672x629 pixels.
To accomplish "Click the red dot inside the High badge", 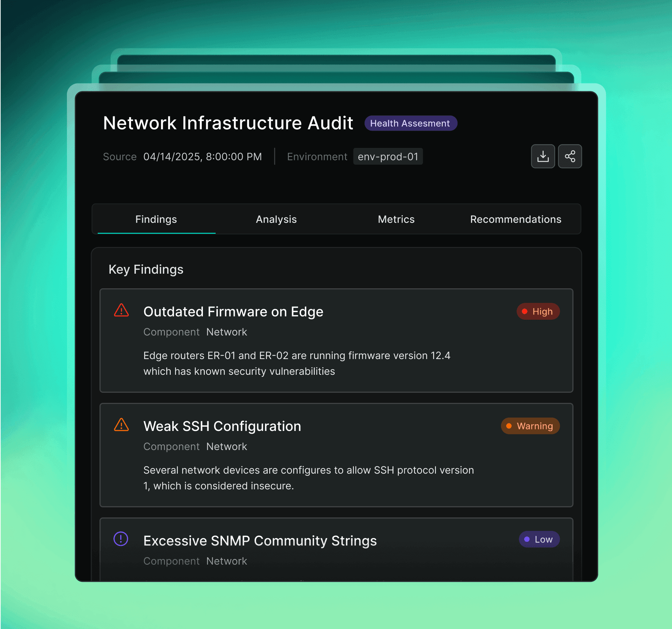I will (x=525, y=311).
